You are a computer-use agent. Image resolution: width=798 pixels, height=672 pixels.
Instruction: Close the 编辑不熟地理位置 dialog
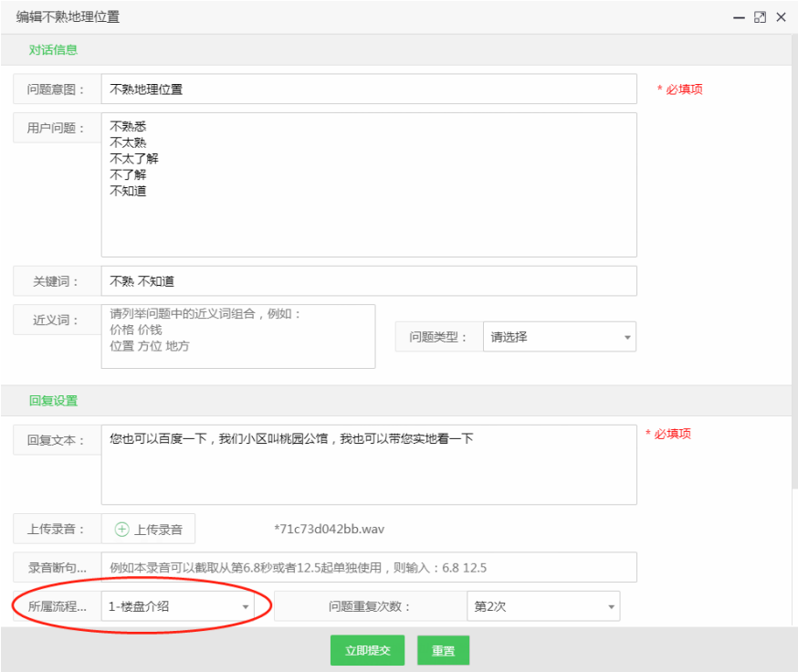click(781, 17)
